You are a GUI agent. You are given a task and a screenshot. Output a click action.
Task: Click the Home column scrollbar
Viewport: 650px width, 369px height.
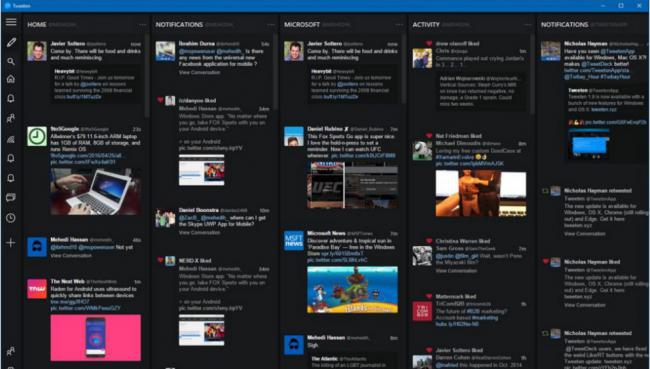(147, 75)
